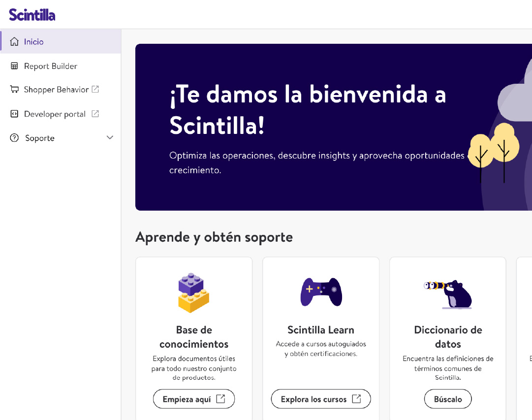532x420 pixels.
Task: Click the Scintilla logo
Action: (32, 14)
